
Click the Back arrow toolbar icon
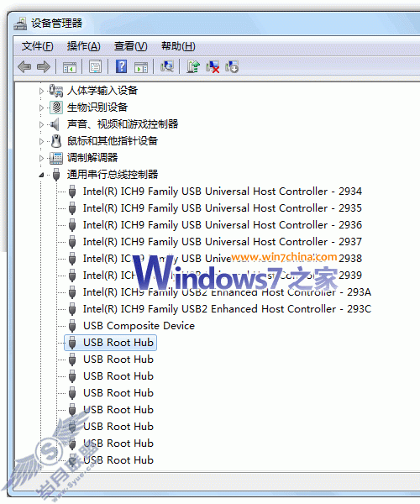pyautogui.click(x=24, y=67)
